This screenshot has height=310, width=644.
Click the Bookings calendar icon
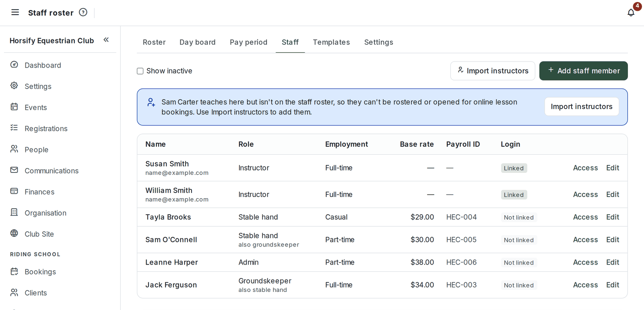pos(14,271)
